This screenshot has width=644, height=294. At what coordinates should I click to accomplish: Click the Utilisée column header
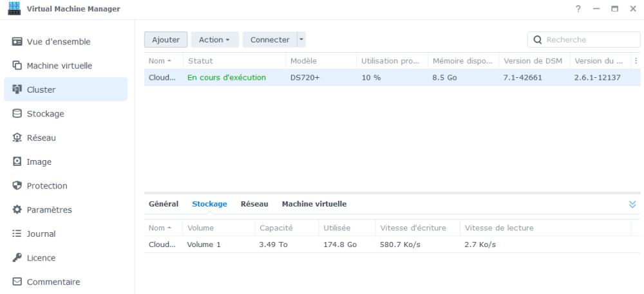click(x=347, y=228)
